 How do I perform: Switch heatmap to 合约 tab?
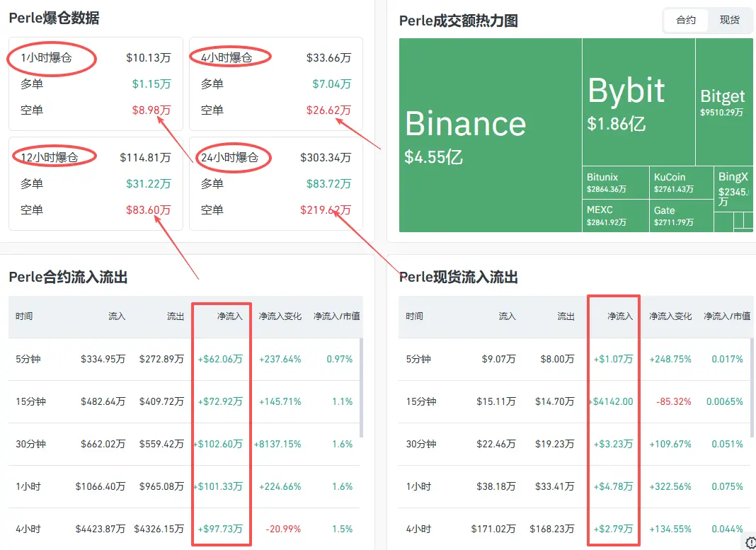coord(686,21)
